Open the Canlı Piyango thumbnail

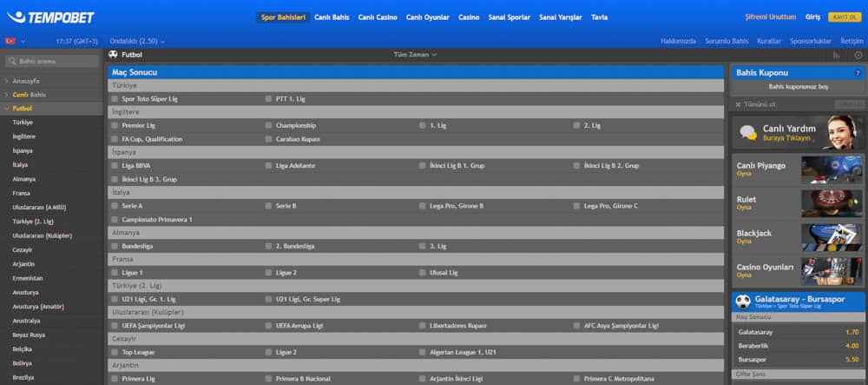[x=832, y=169]
